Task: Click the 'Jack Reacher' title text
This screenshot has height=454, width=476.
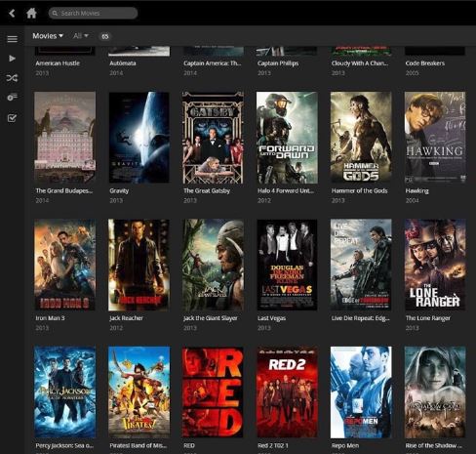Action: pyautogui.click(x=126, y=318)
